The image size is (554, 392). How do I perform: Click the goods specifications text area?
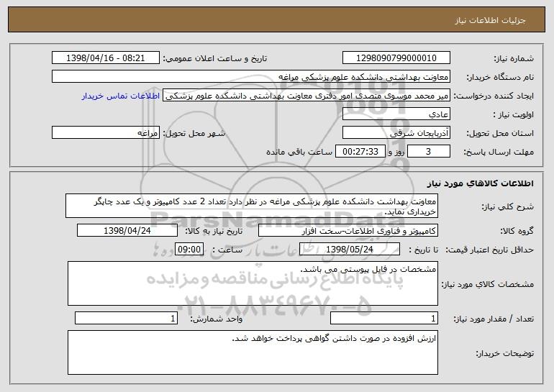[253, 283]
